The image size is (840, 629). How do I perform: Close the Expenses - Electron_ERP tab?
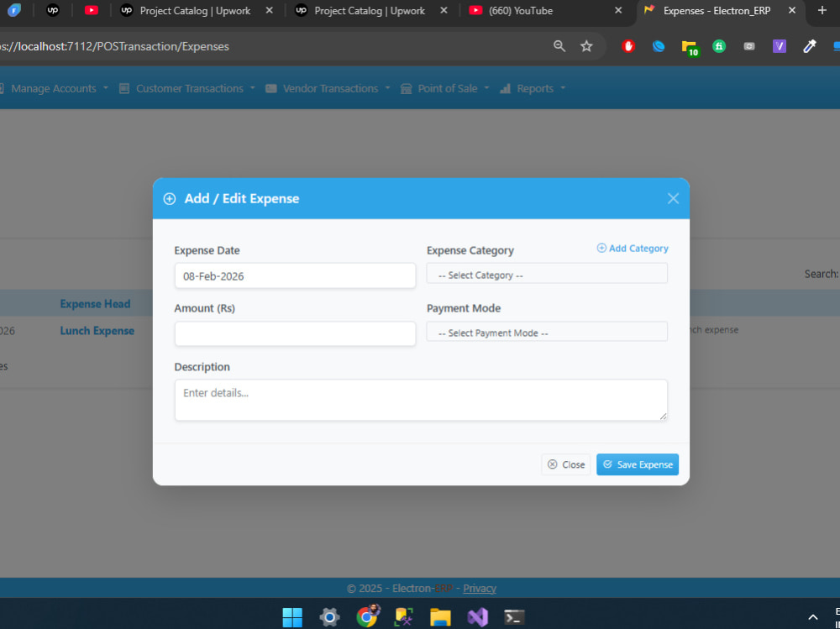pyautogui.click(x=792, y=10)
